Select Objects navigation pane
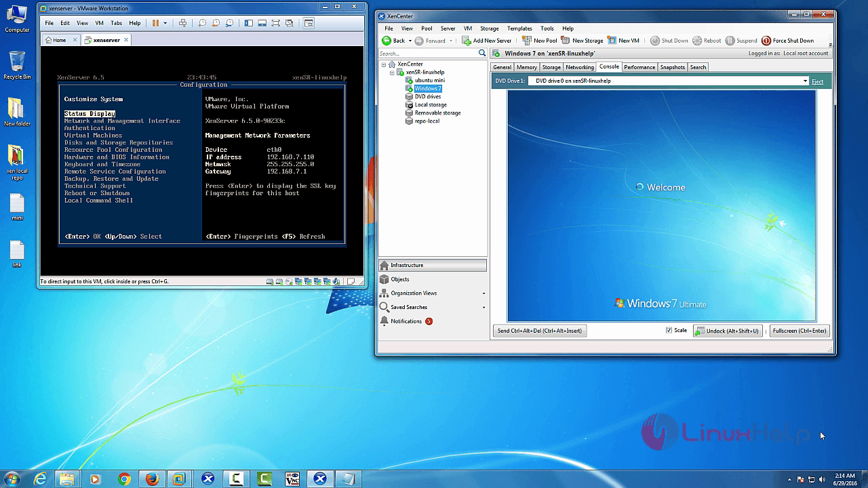The width and height of the screenshot is (868, 488). coord(432,279)
